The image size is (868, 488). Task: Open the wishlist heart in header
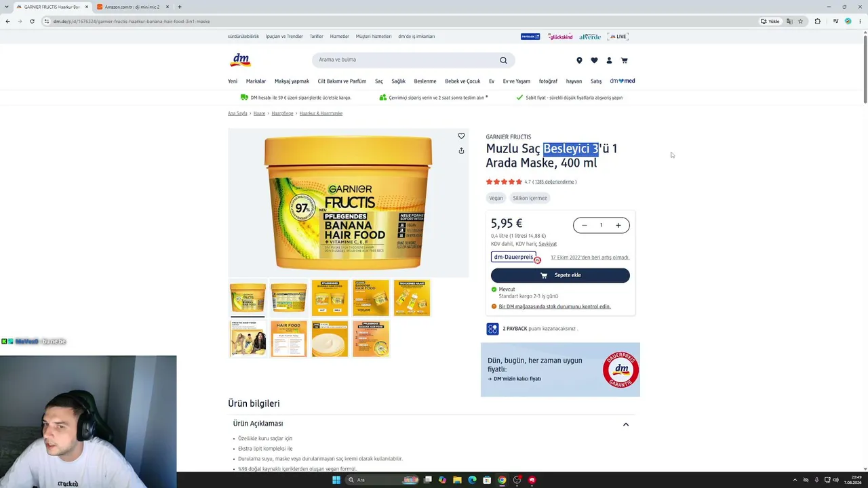(x=594, y=60)
